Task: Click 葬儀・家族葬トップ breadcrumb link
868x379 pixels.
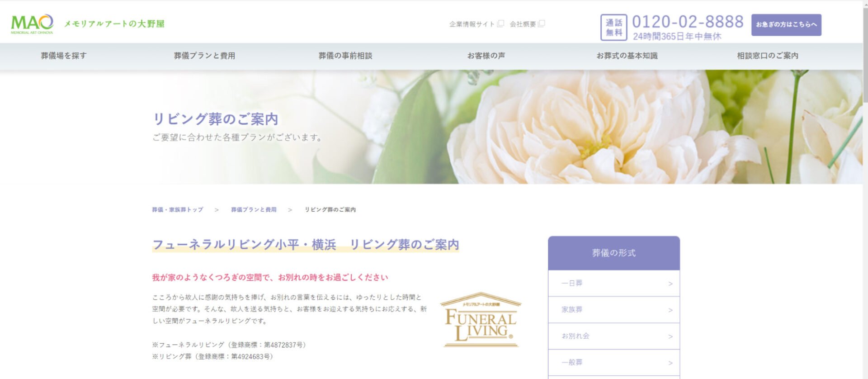Action: (x=177, y=210)
